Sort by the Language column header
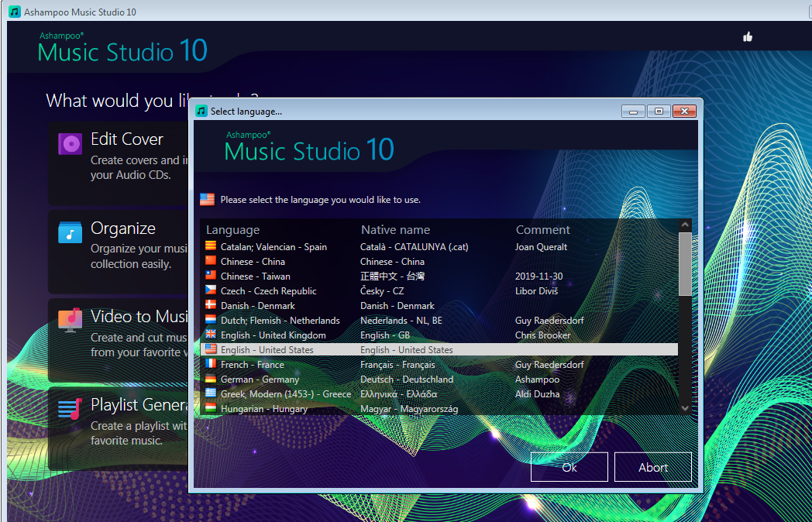 click(x=233, y=229)
